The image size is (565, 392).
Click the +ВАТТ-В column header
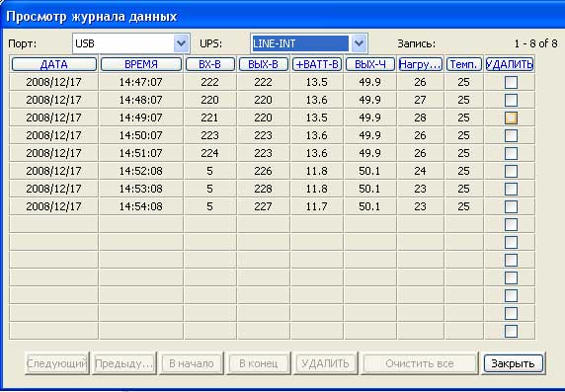coord(317,64)
